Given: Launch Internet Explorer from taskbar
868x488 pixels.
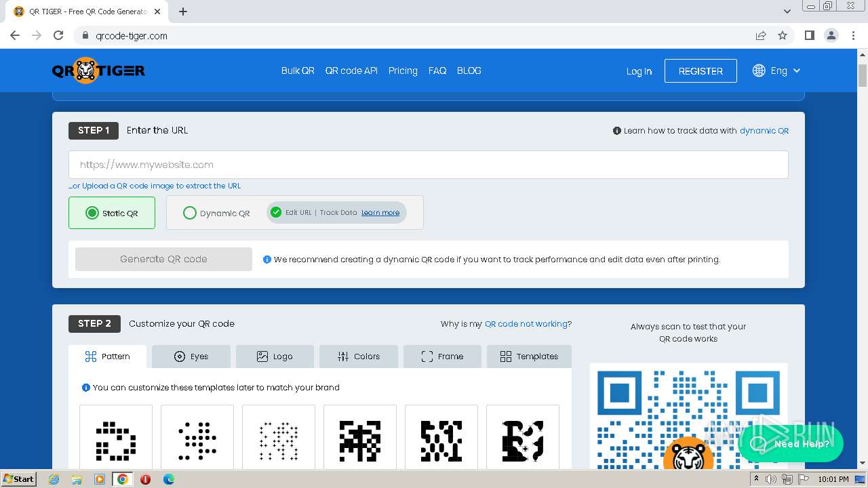Looking at the screenshot, I should click(x=54, y=479).
